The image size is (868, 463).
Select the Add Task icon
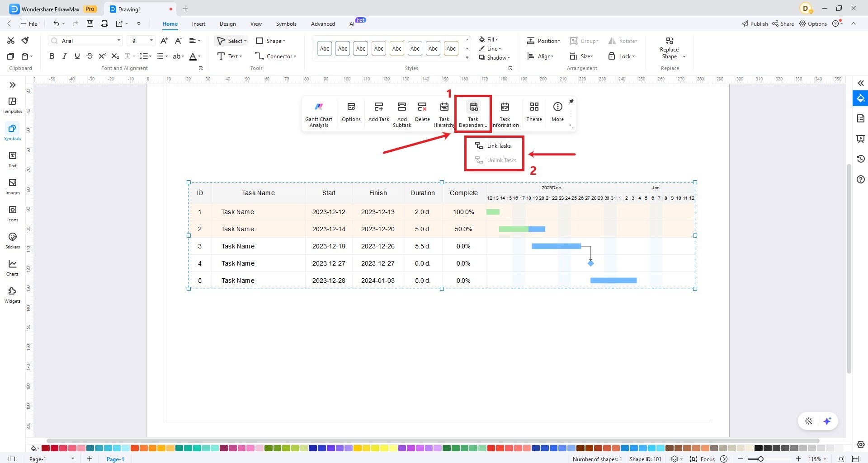pyautogui.click(x=378, y=112)
